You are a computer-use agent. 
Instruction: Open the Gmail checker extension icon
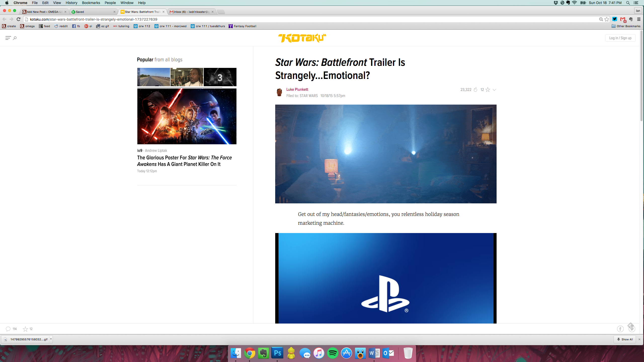(x=623, y=19)
